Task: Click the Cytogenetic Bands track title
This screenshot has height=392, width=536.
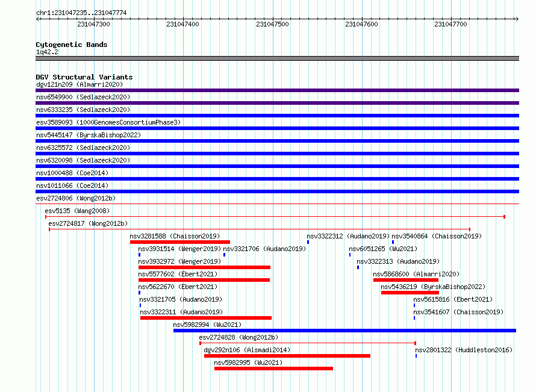Action: click(72, 45)
